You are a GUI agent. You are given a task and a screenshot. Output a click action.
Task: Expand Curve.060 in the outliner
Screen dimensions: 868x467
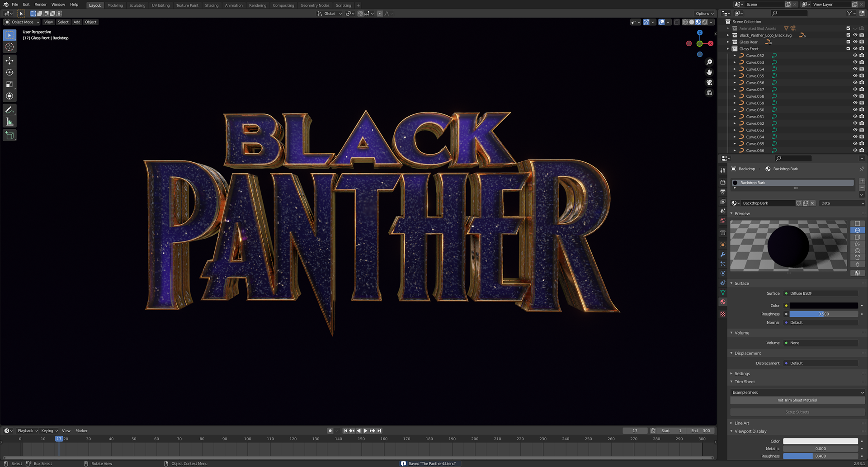pos(735,110)
